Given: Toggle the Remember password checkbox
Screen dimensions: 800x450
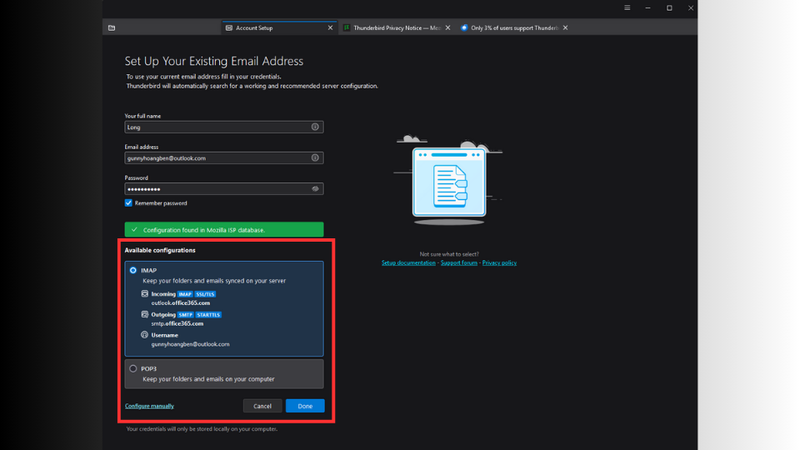Looking at the screenshot, I should [x=129, y=203].
